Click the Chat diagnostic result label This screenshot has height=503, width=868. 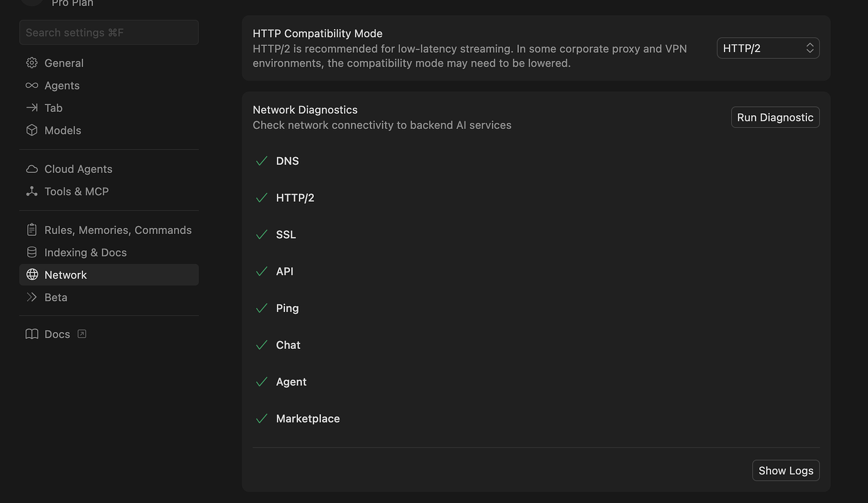(288, 345)
